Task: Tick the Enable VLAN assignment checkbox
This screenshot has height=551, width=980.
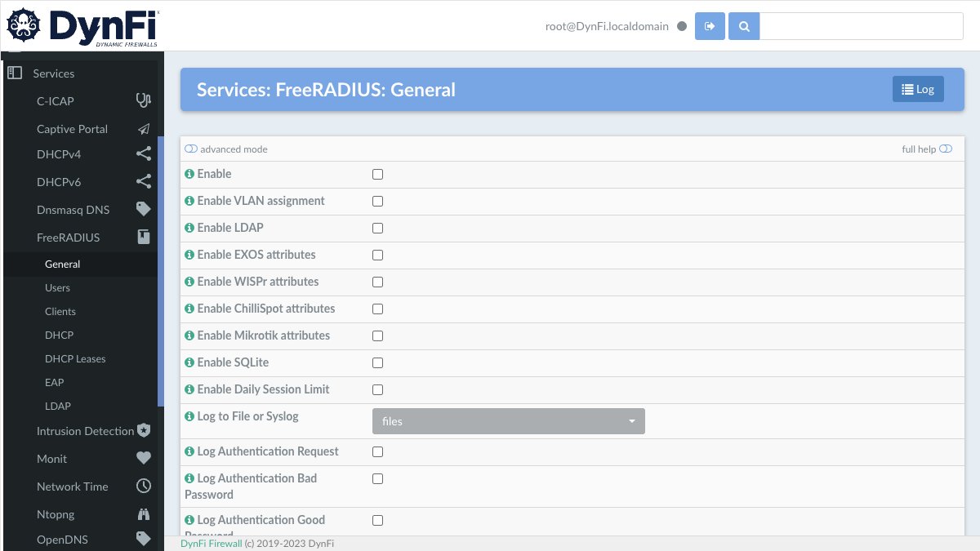Action: tap(377, 201)
